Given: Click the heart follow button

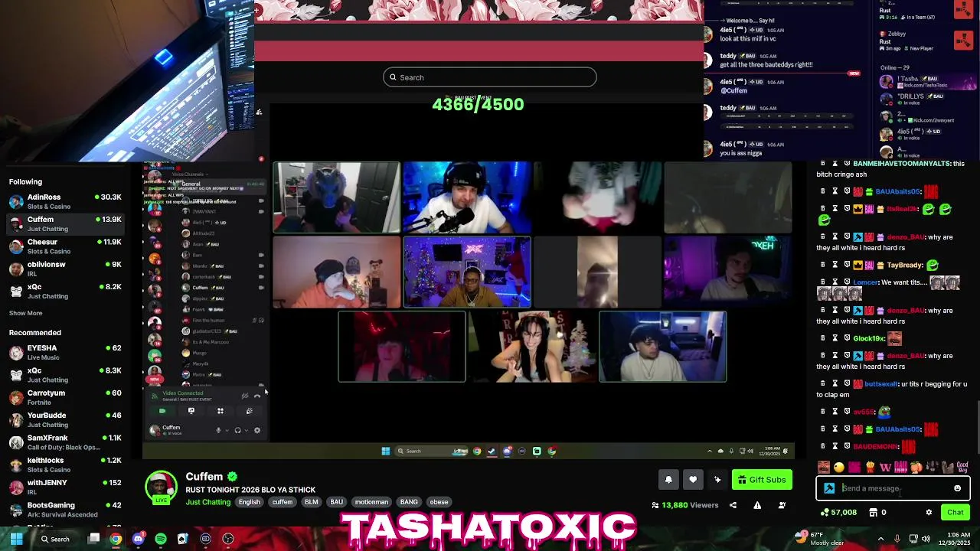Looking at the screenshot, I should click(x=693, y=480).
